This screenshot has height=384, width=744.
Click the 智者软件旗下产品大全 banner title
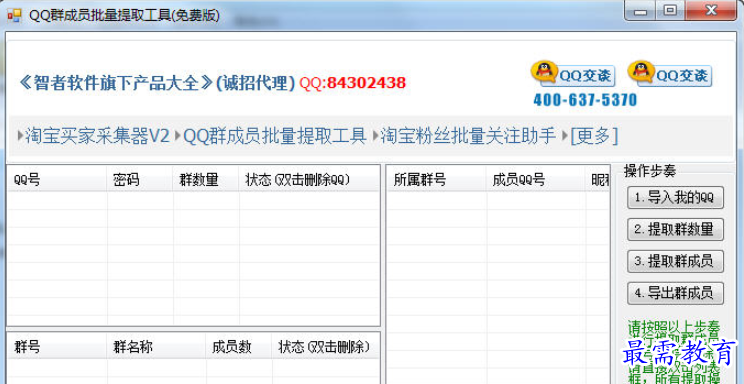[116, 83]
